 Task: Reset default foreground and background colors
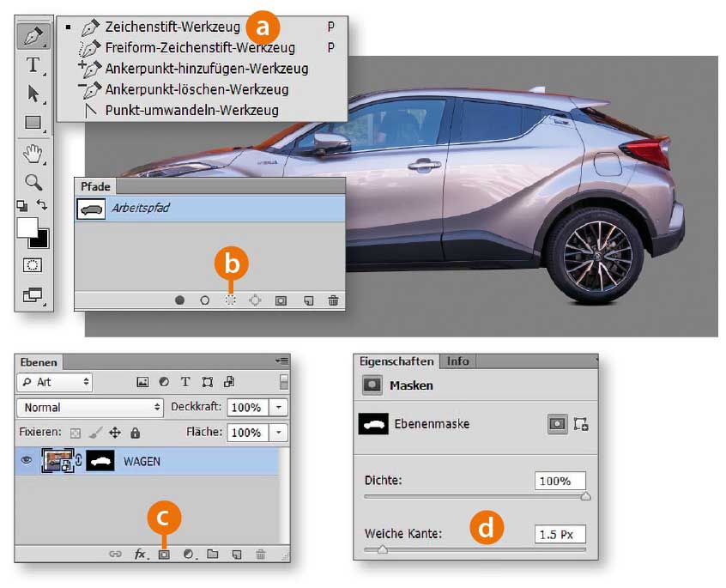click(x=21, y=205)
